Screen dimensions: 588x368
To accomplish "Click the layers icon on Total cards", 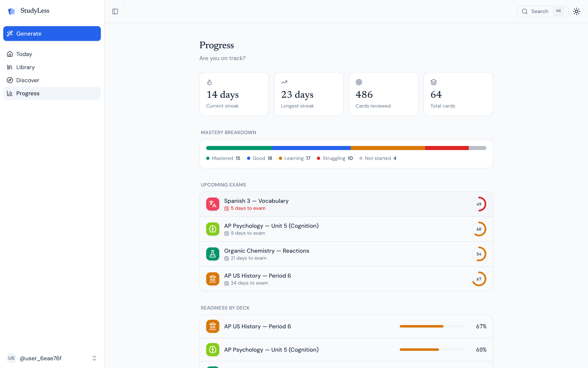I will tap(434, 82).
